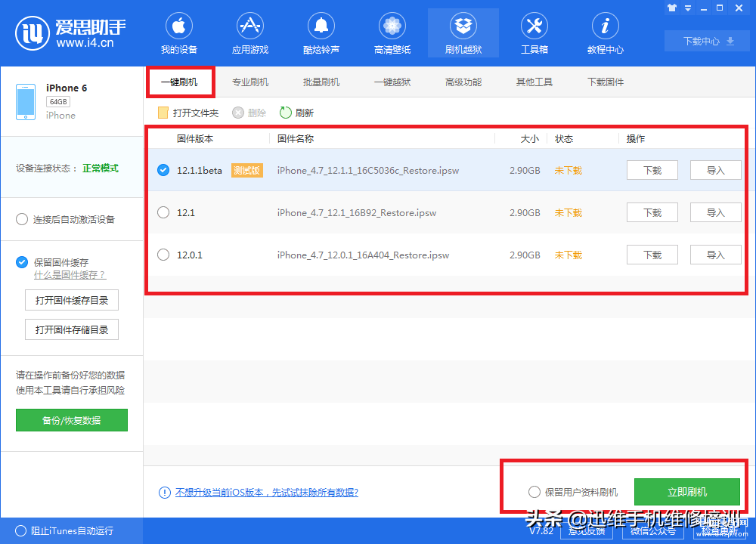Image resolution: width=756 pixels, height=544 pixels.
Task: Switch to 专业刷机 tab
Action: pyautogui.click(x=250, y=82)
